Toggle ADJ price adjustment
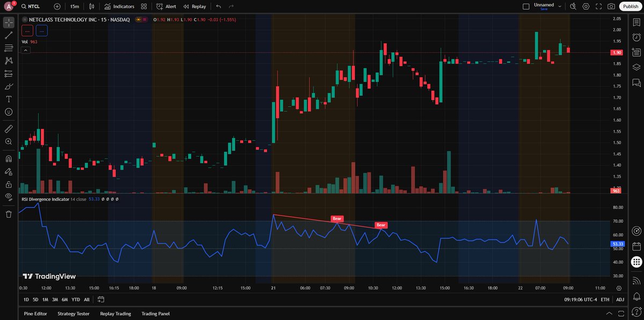Viewport: 644px width, 320px height. pos(620,299)
